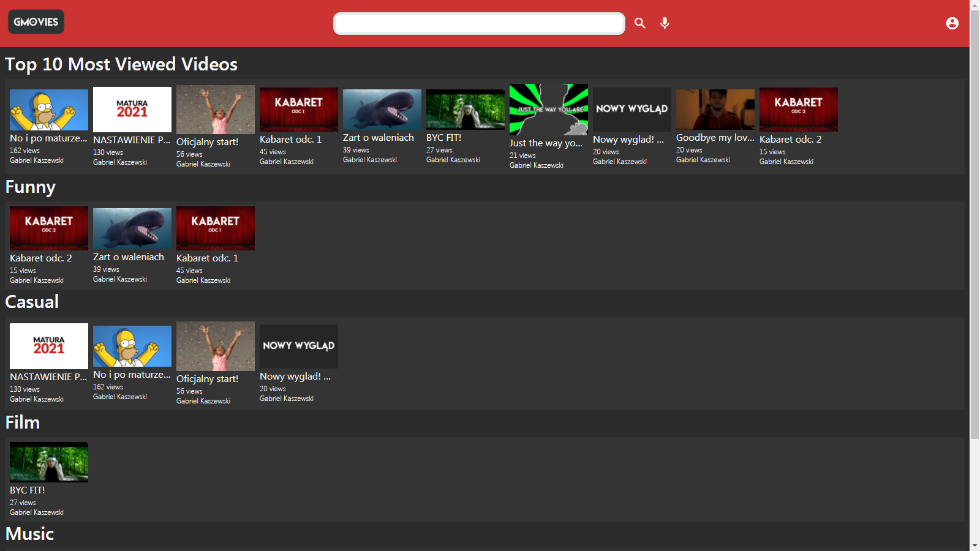The image size is (980, 551).
Task: Click 'No i po maturze...' title in Top 10
Action: [x=49, y=138]
